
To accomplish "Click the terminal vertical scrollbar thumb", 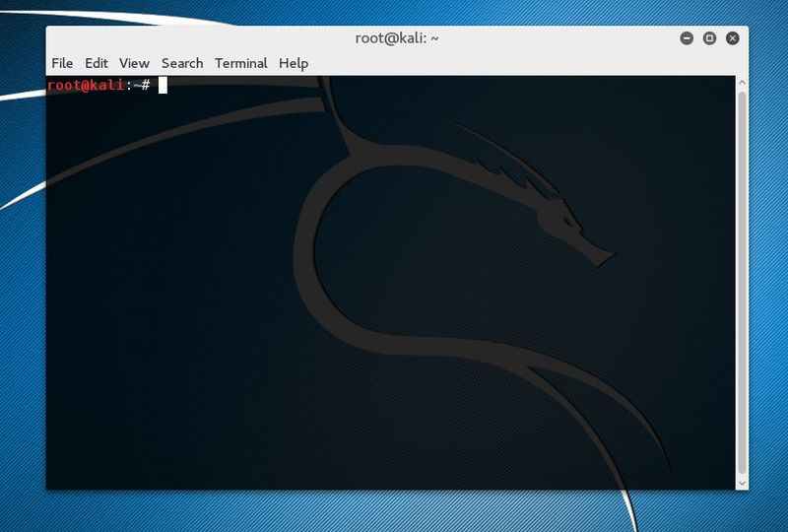I will click(x=743, y=283).
